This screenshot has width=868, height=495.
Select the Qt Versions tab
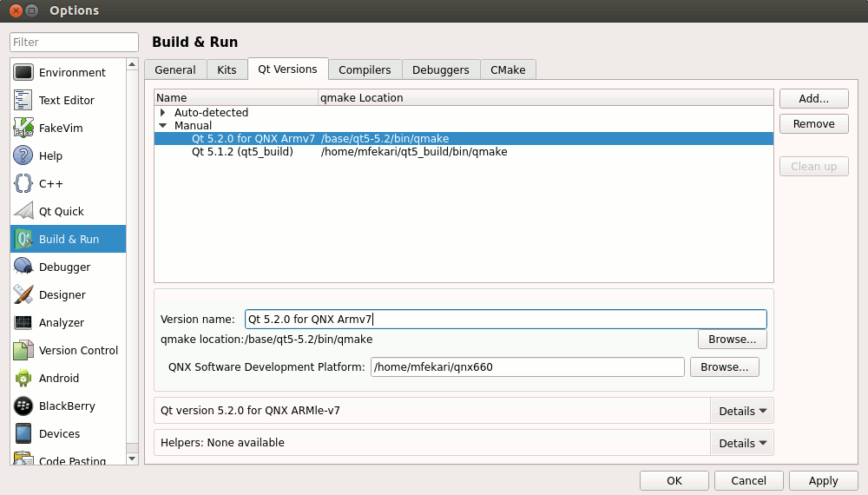pos(288,69)
